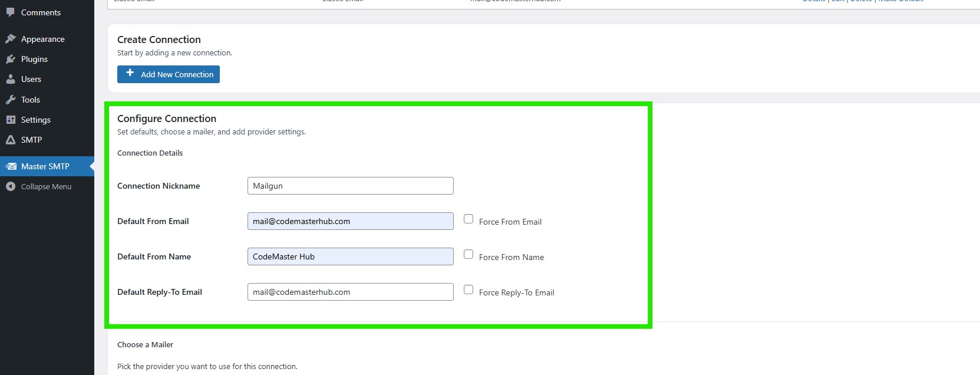The height and width of the screenshot is (375, 980).
Task: Focus the Default From Email input
Action: (350, 221)
